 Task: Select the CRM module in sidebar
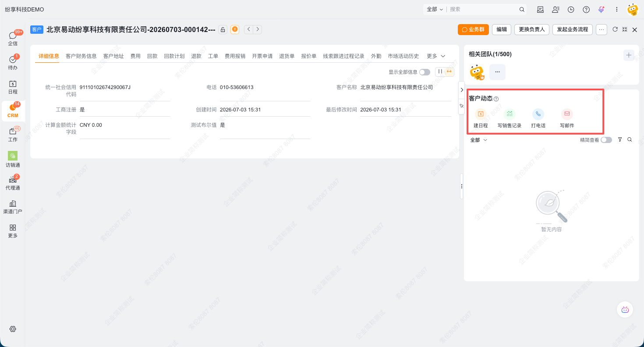coord(13,111)
